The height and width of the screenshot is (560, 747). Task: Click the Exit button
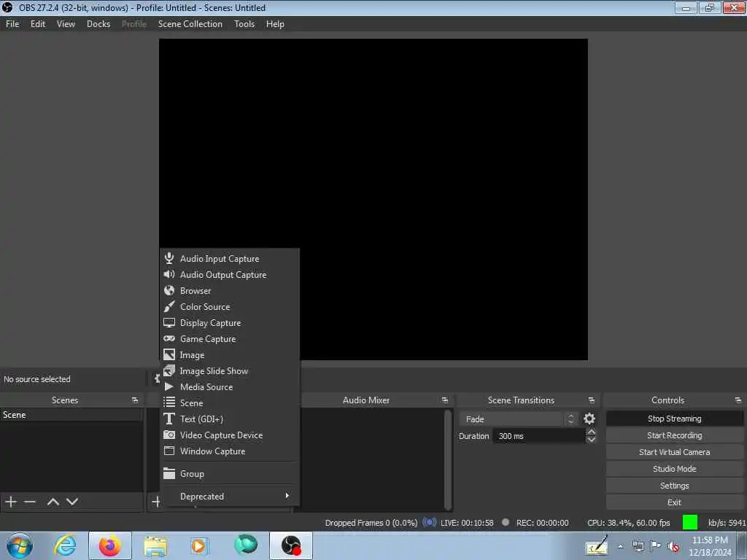(x=674, y=502)
